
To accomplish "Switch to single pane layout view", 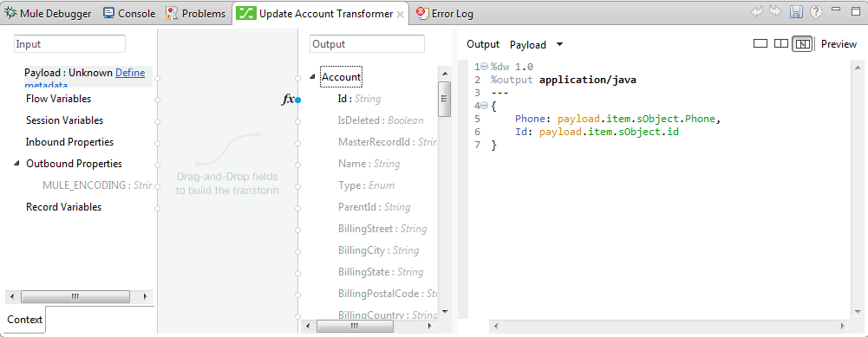I will tap(760, 43).
